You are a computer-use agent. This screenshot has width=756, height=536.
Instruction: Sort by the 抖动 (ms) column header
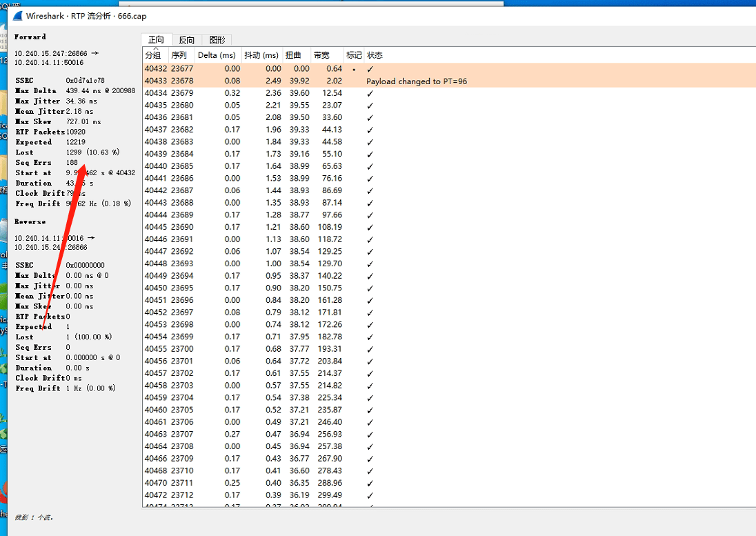click(262, 55)
